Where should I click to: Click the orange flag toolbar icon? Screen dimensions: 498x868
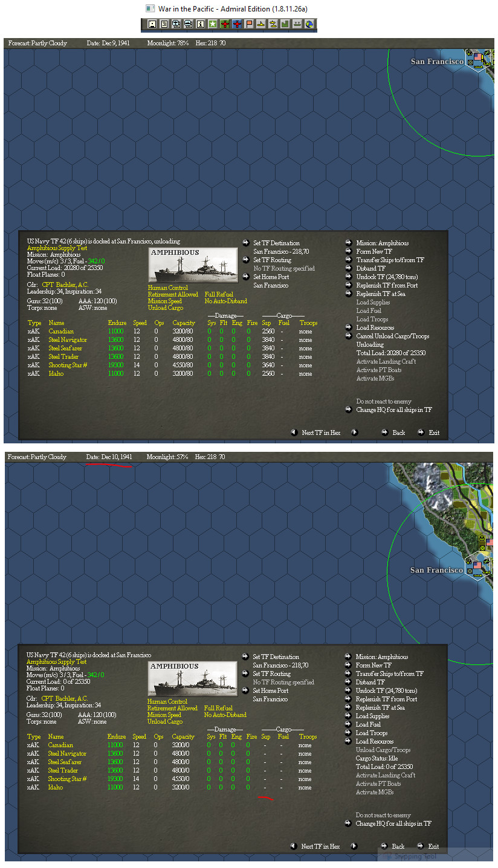point(248,24)
